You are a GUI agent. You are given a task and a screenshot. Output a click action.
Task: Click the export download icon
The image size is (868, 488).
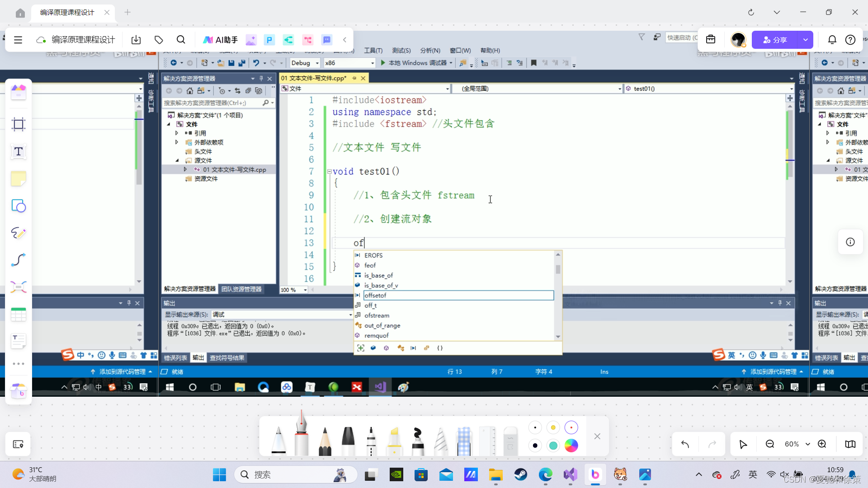[x=136, y=40]
